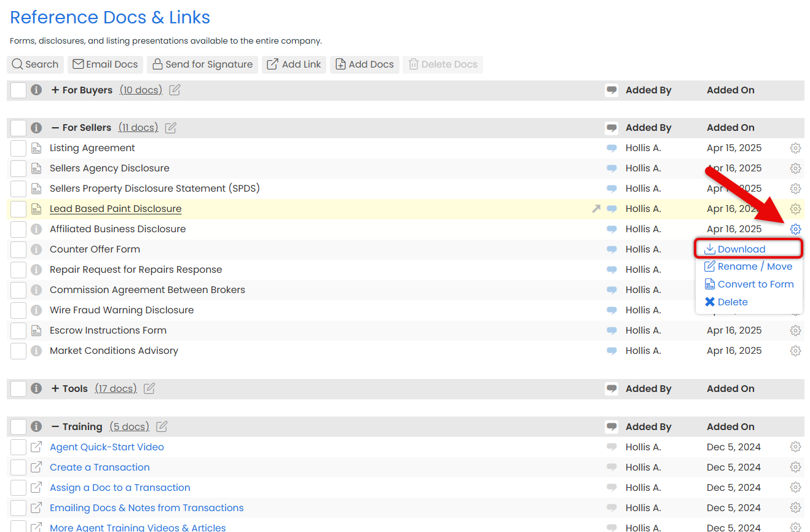Open gear menu for Escrow Instructions Form
810x532 pixels.
tap(795, 331)
